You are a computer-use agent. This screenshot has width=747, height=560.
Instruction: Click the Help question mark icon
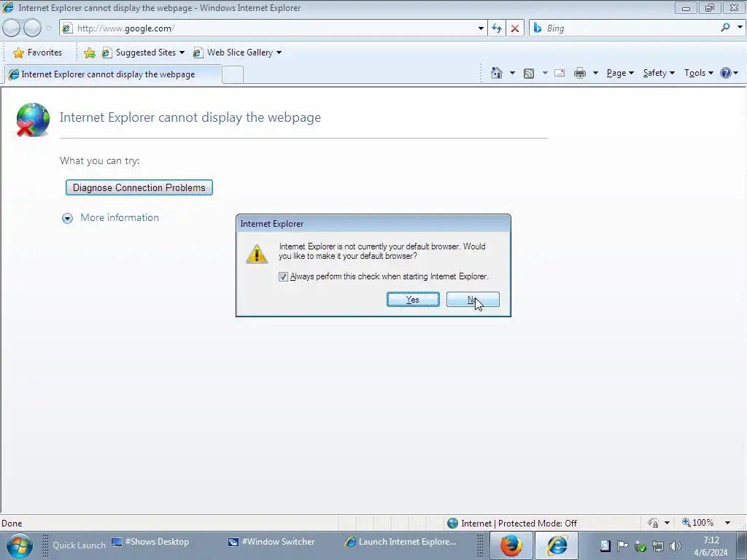(726, 73)
